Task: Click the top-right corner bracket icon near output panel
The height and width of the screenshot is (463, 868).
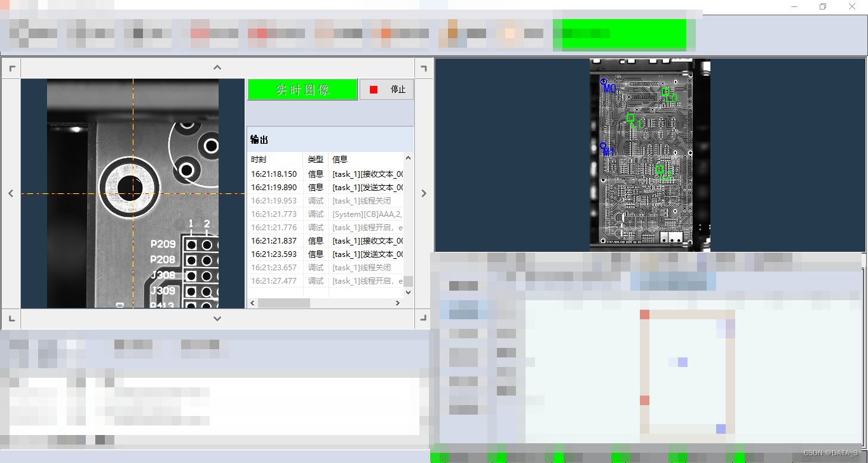Action: point(423,67)
